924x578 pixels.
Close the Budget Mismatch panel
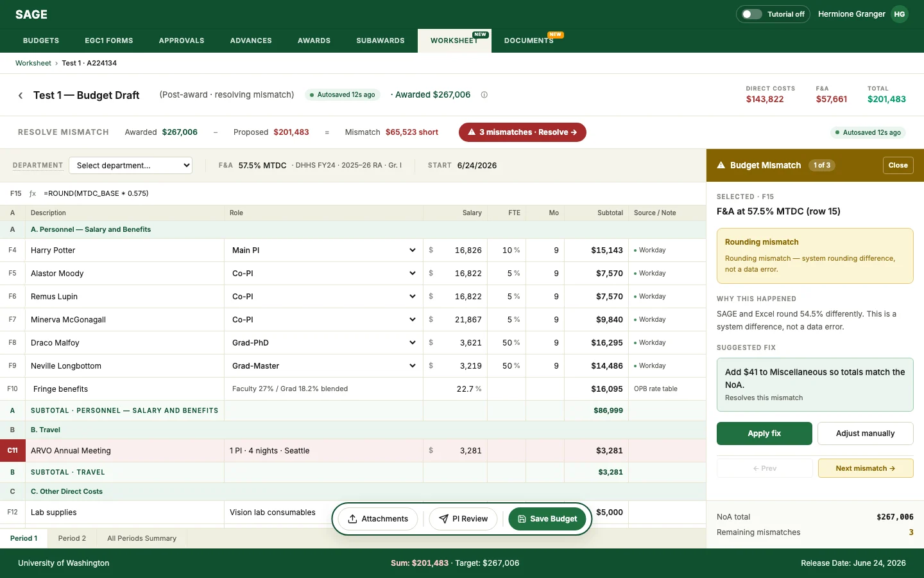898,165
